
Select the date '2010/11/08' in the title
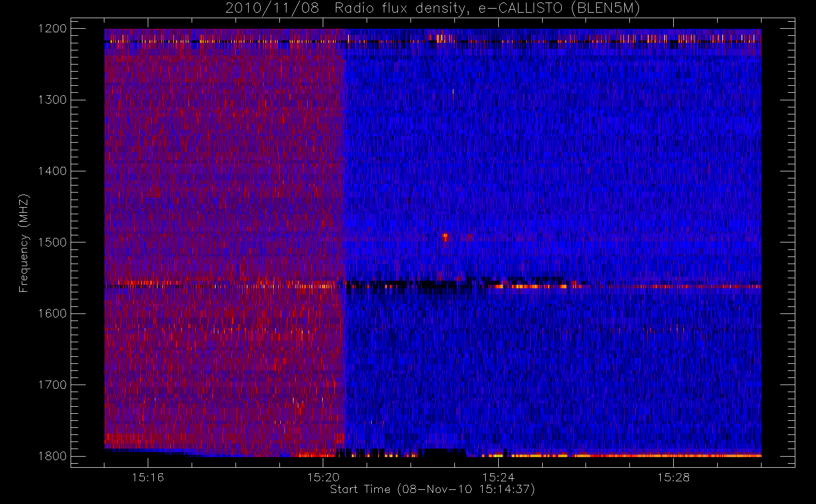pyautogui.click(x=272, y=9)
